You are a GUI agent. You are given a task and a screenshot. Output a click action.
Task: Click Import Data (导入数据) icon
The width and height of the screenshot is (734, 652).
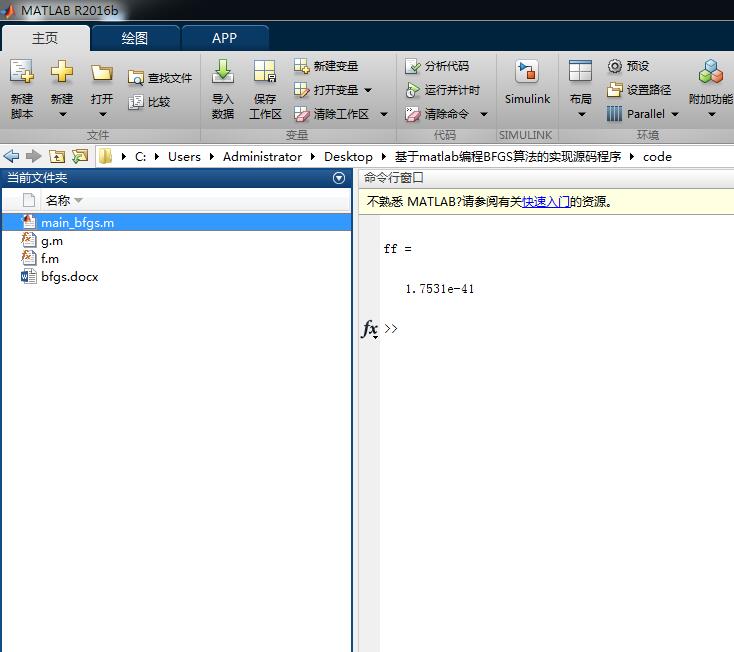click(x=223, y=72)
